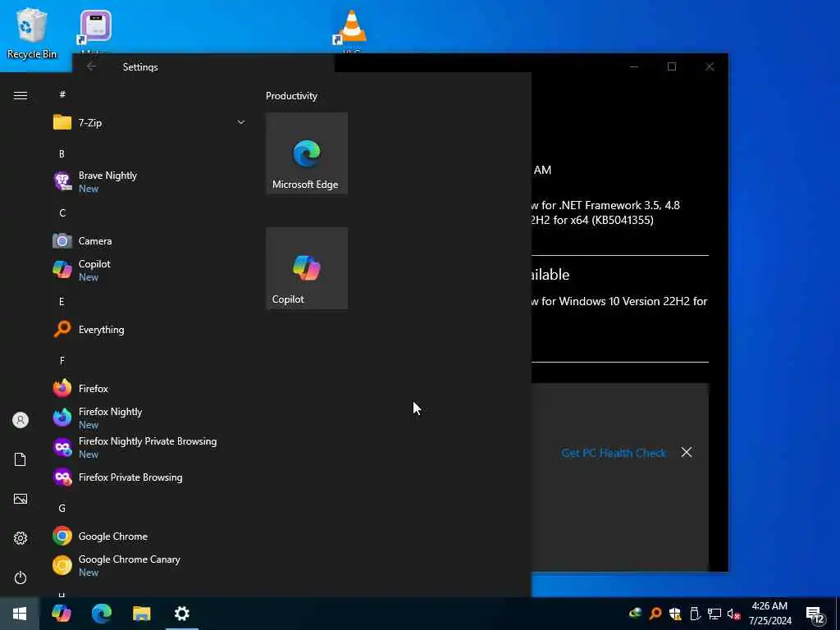Open user account icon in Start sidebar

pyautogui.click(x=21, y=420)
